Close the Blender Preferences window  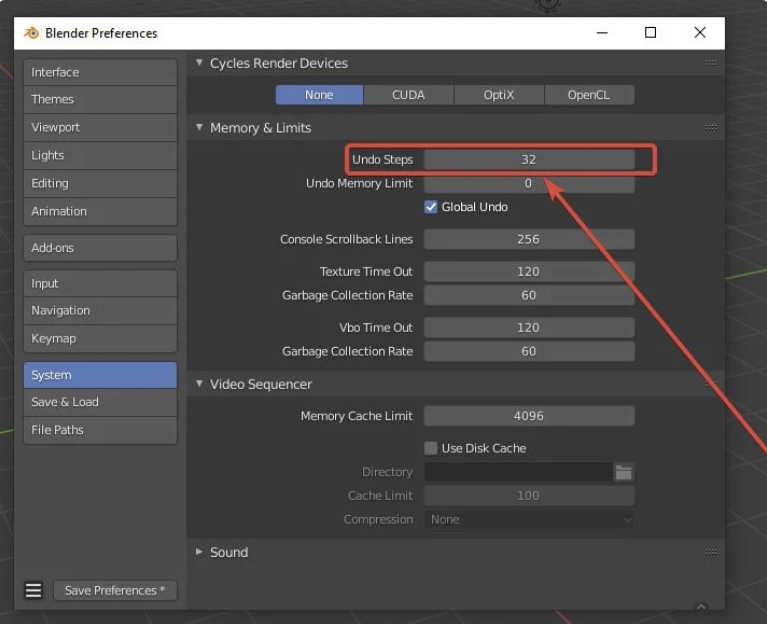coord(700,33)
